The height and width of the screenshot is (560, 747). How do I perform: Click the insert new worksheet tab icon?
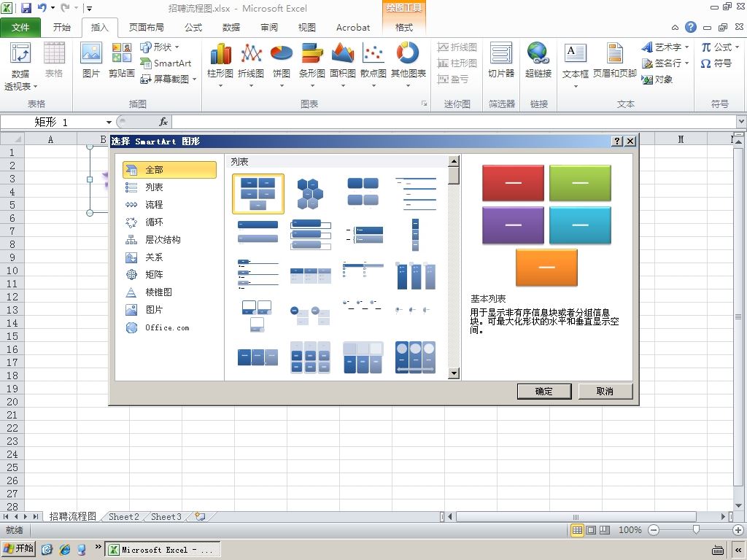pos(200,516)
